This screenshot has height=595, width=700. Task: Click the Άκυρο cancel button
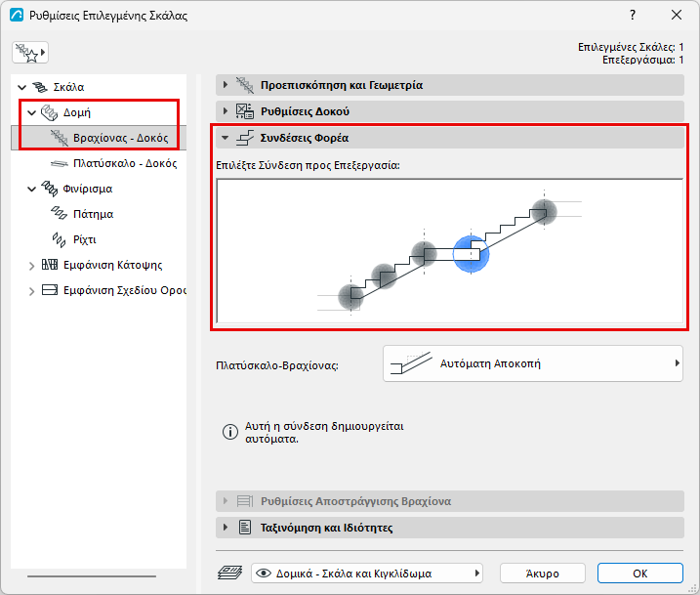pyautogui.click(x=543, y=574)
